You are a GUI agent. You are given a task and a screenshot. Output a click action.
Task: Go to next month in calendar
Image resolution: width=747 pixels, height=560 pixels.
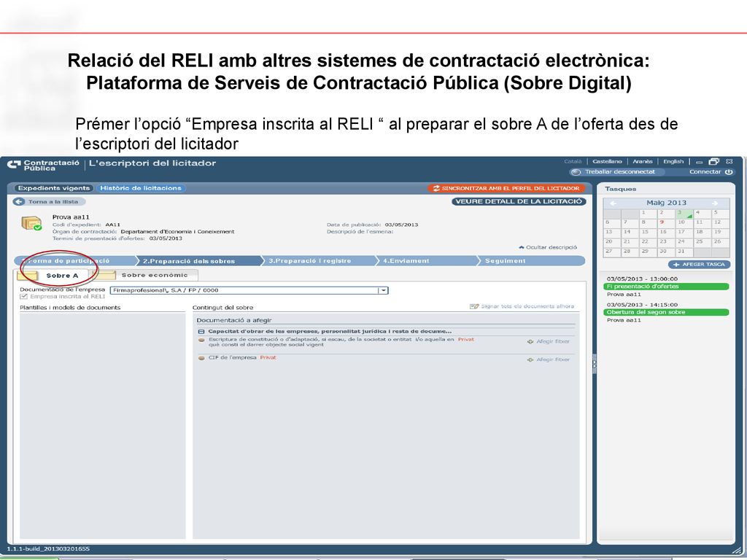pyautogui.click(x=715, y=203)
